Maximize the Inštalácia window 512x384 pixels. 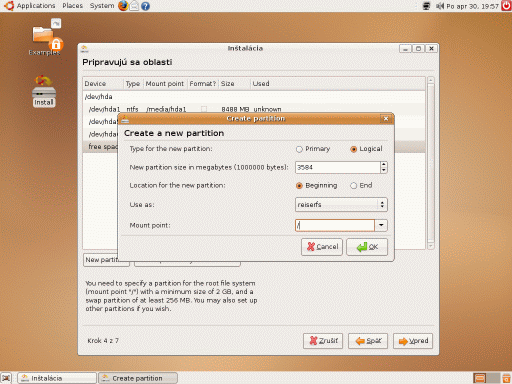pos(418,49)
